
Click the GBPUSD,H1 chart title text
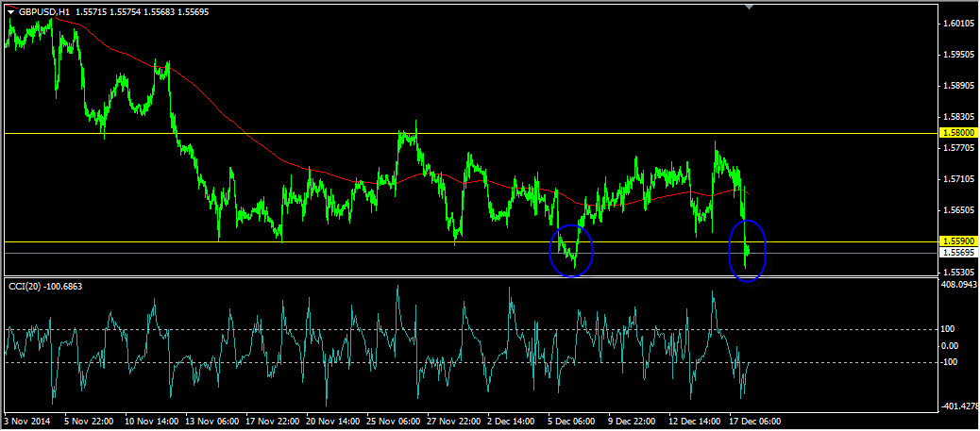click(42, 11)
